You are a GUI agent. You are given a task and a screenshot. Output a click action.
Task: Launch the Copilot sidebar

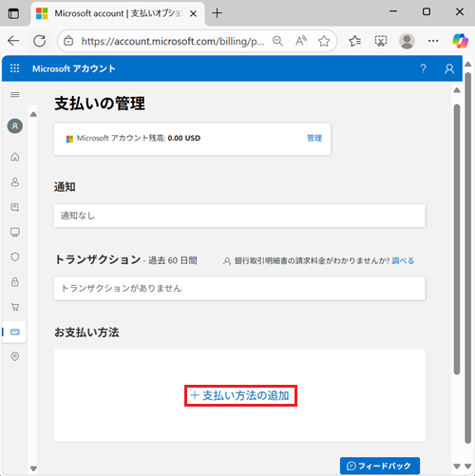point(460,41)
